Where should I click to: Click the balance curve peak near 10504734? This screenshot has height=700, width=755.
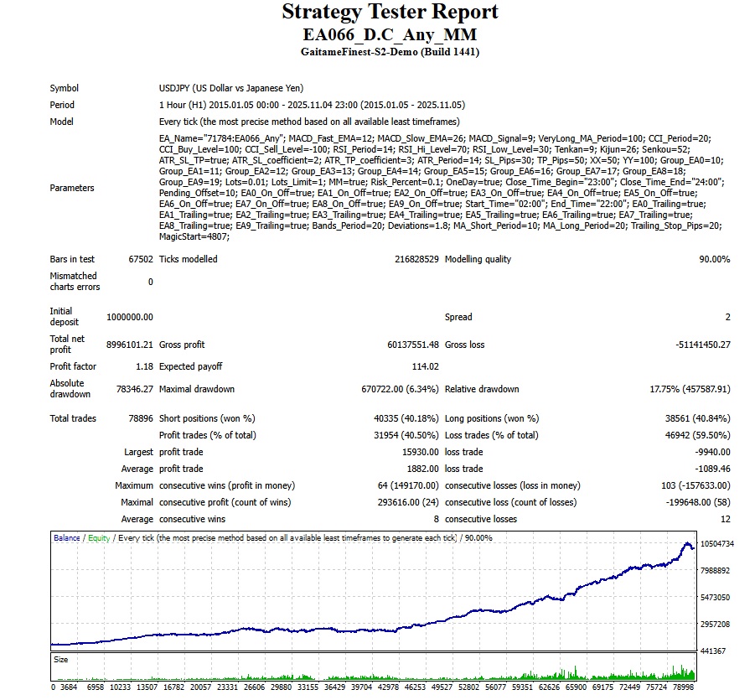pyautogui.click(x=687, y=543)
